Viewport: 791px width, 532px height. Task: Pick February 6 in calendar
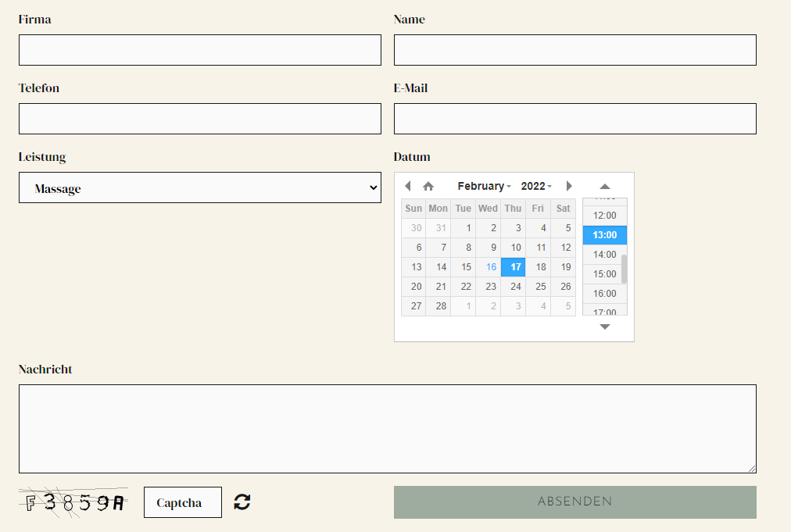tap(413, 248)
